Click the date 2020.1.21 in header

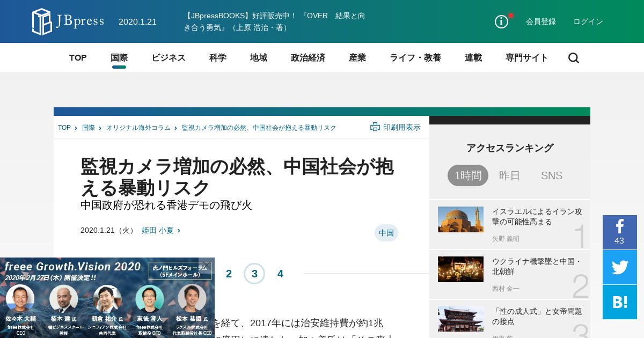pyautogui.click(x=137, y=21)
